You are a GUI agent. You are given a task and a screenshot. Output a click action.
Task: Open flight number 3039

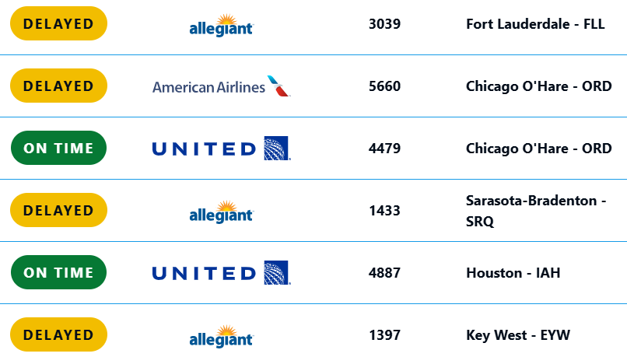[x=384, y=24]
